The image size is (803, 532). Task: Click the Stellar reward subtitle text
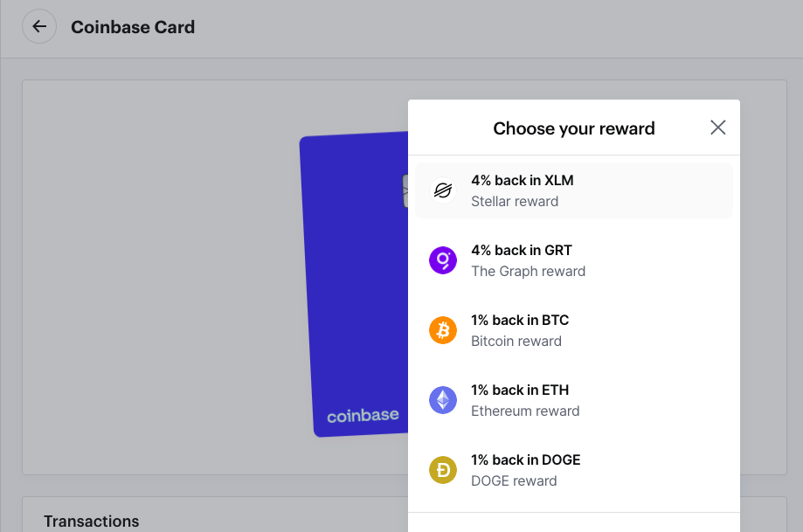click(515, 201)
